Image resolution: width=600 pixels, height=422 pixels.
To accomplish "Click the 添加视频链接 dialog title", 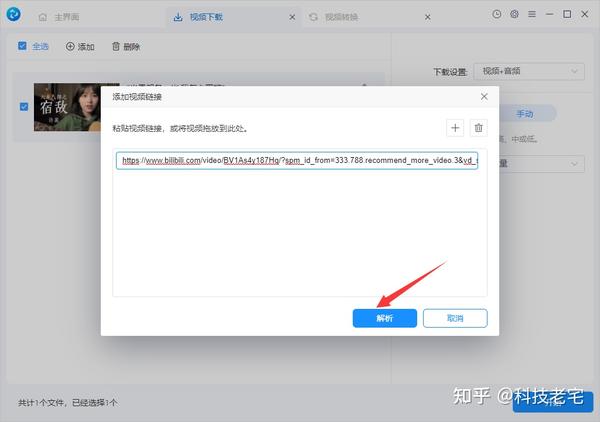I will coord(137,97).
